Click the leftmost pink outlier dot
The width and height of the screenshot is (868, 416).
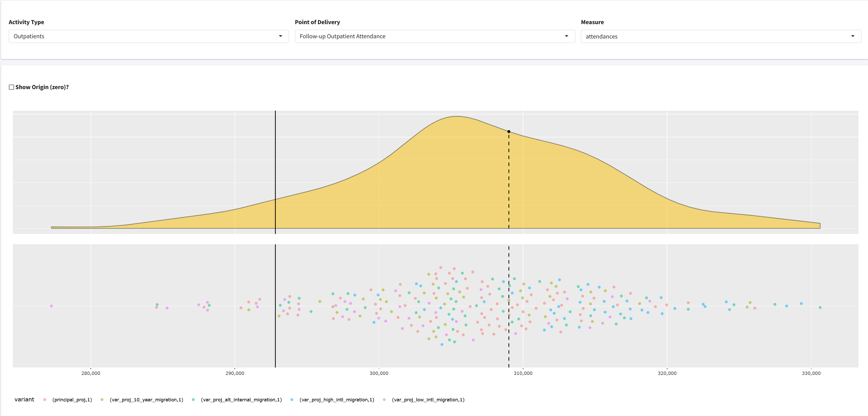[51, 306]
